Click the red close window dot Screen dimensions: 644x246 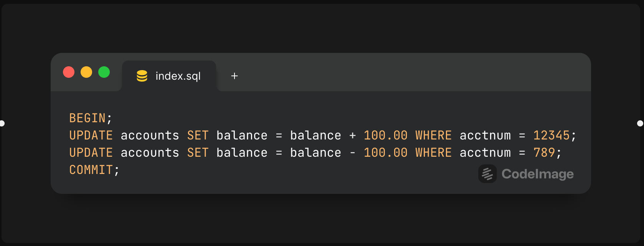(69, 72)
